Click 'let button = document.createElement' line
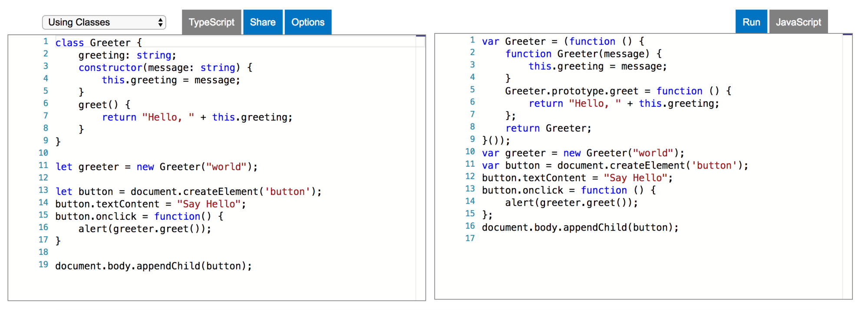This screenshot has width=868, height=310. coord(188,192)
